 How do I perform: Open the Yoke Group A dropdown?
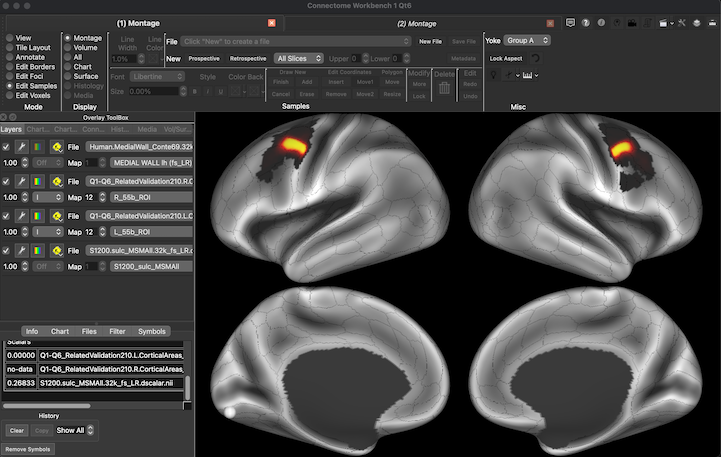click(x=528, y=41)
